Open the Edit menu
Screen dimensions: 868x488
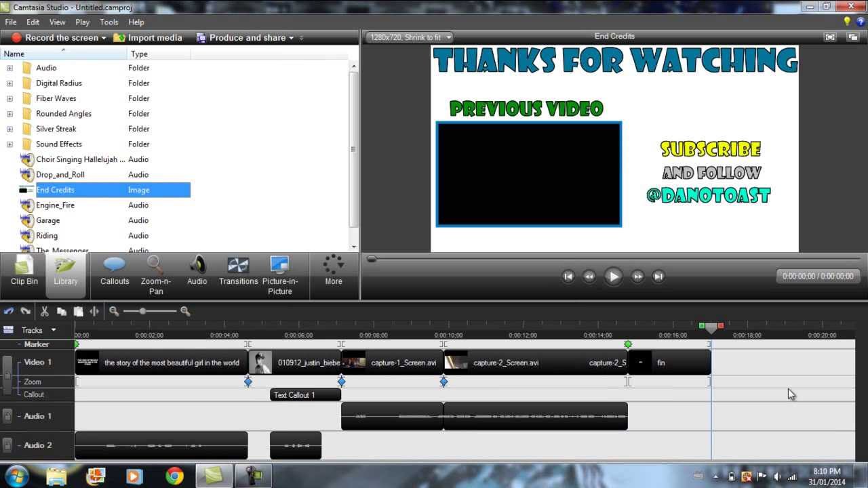[33, 22]
